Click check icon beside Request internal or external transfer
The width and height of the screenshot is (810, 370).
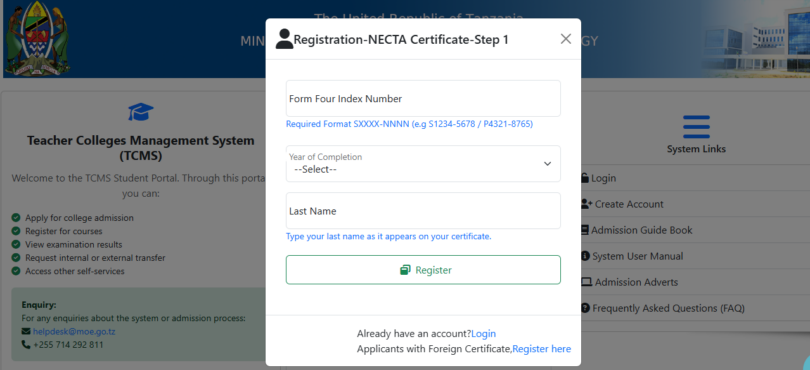coord(16,257)
